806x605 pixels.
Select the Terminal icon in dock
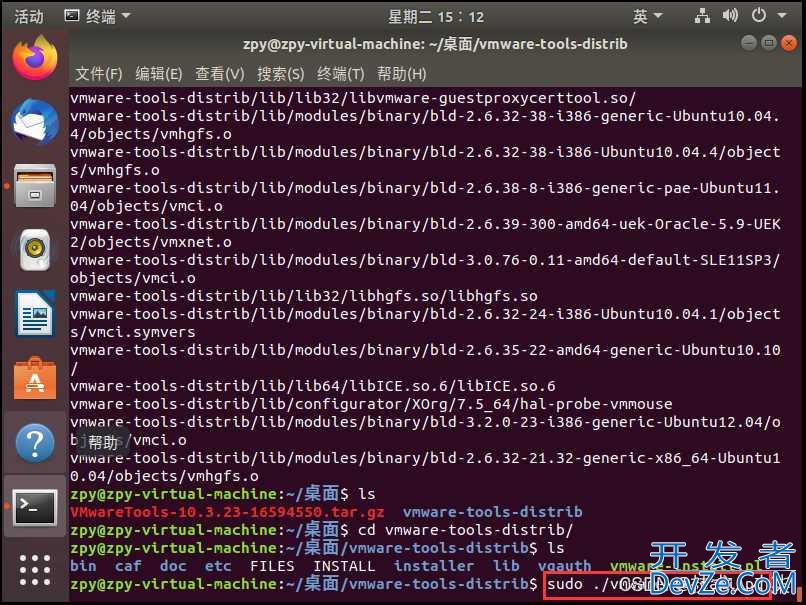(35, 507)
